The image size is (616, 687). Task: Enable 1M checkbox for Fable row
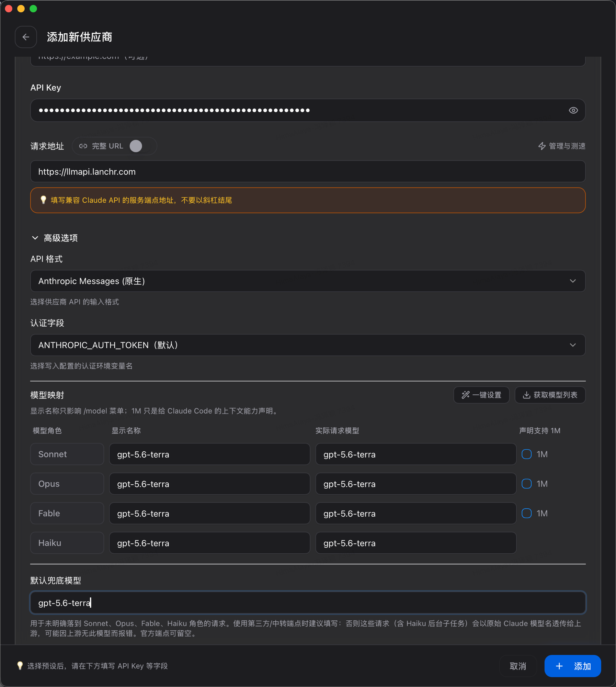point(526,513)
